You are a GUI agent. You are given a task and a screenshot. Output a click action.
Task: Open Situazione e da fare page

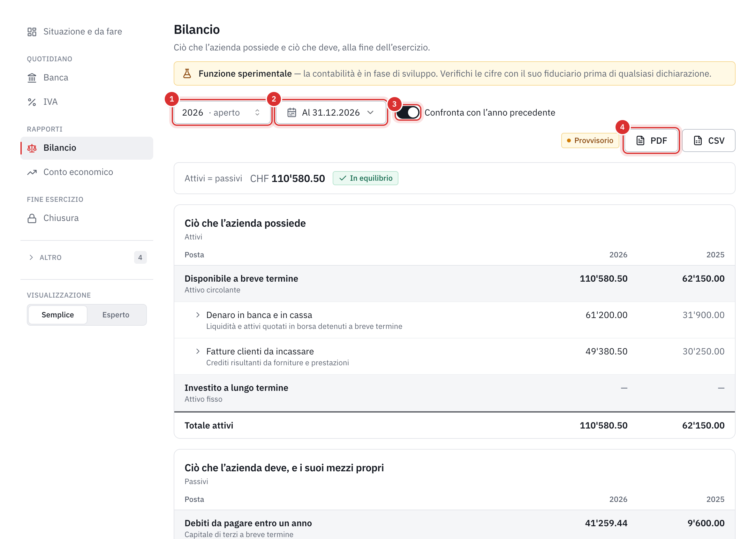coord(87,32)
